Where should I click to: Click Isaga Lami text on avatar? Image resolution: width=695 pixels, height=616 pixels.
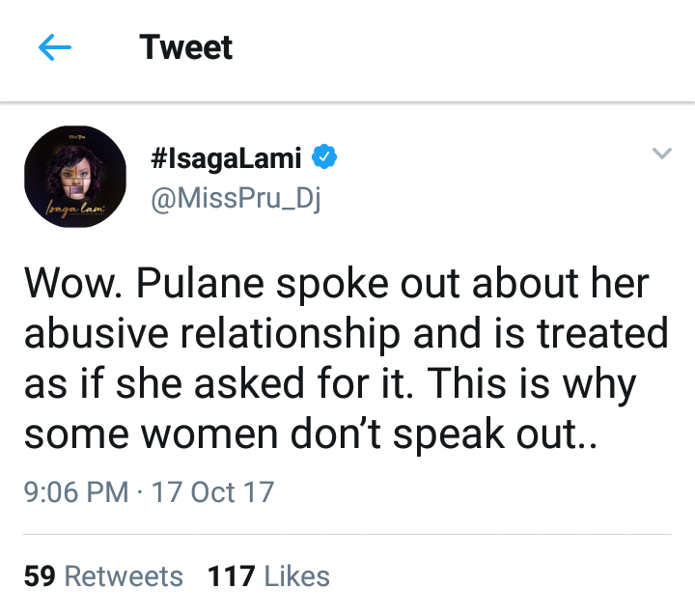click(x=75, y=208)
